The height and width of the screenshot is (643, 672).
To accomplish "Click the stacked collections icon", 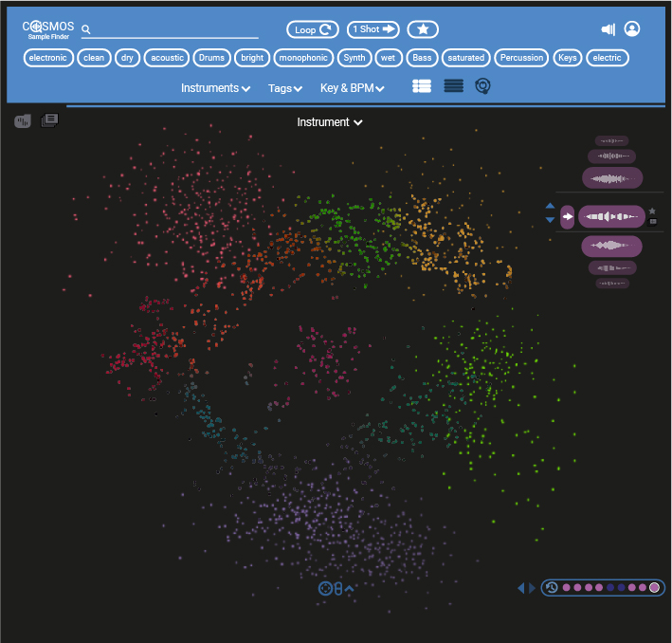I will 49,120.
